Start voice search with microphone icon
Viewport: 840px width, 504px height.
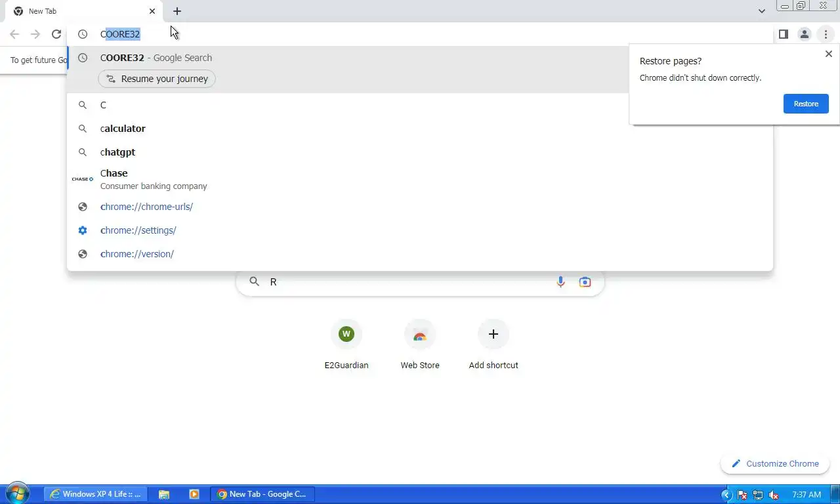click(x=560, y=282)
